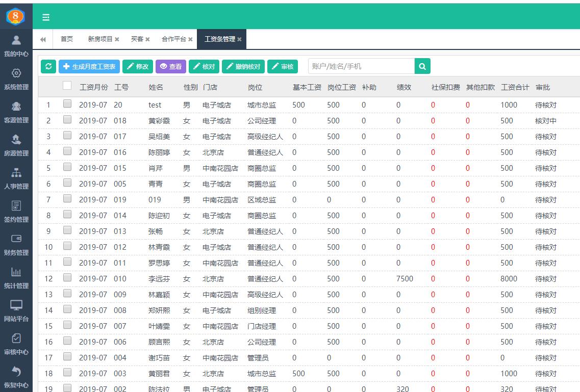Click the green refresh icon button
Viewport: 580px width, 392px height.
pos(48,66)
